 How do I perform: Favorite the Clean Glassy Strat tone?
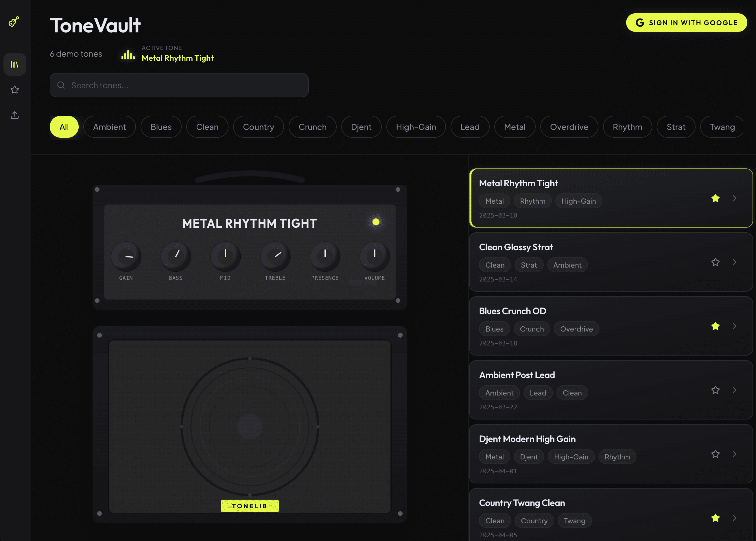tap(716, 262)
